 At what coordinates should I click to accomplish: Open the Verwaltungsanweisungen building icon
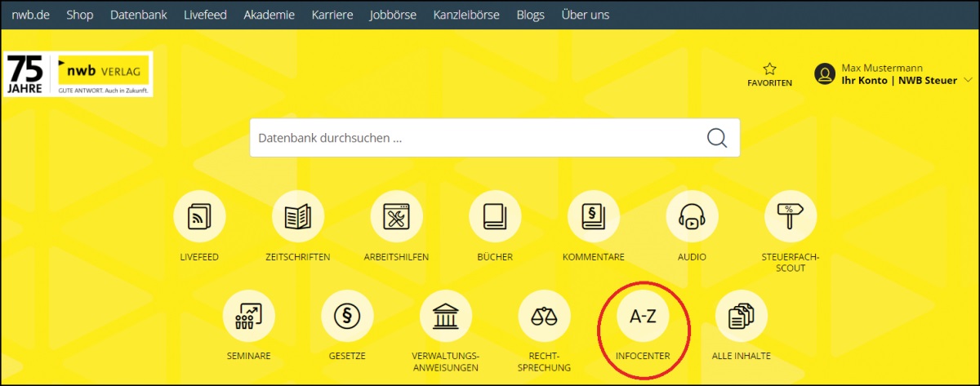point(445,316)
